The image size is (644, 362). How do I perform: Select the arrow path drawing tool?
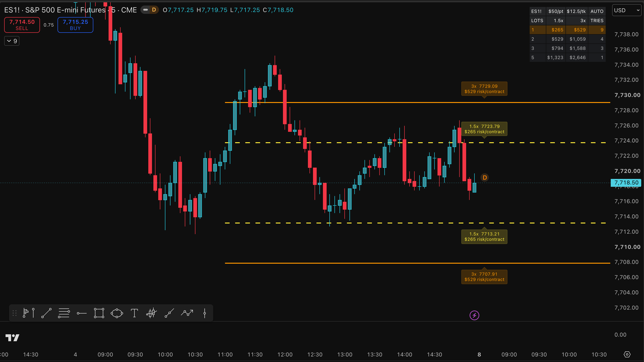(x=187, y=313)
